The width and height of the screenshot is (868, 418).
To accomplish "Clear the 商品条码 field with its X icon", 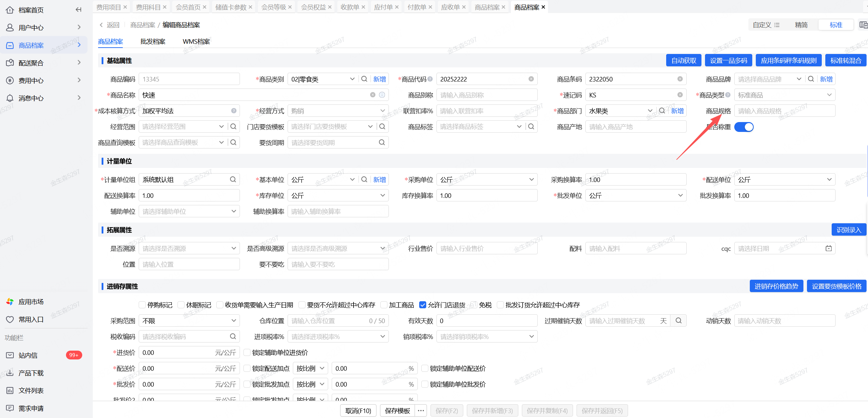I will tap(680, 79).
